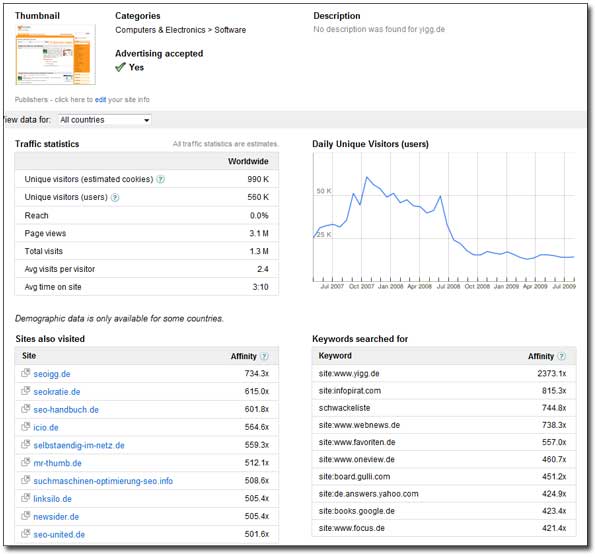The width and height of the screenshot is (595, 557).
Task: Click the yigg.de site thumbnail
Action: tap(55, 54)
